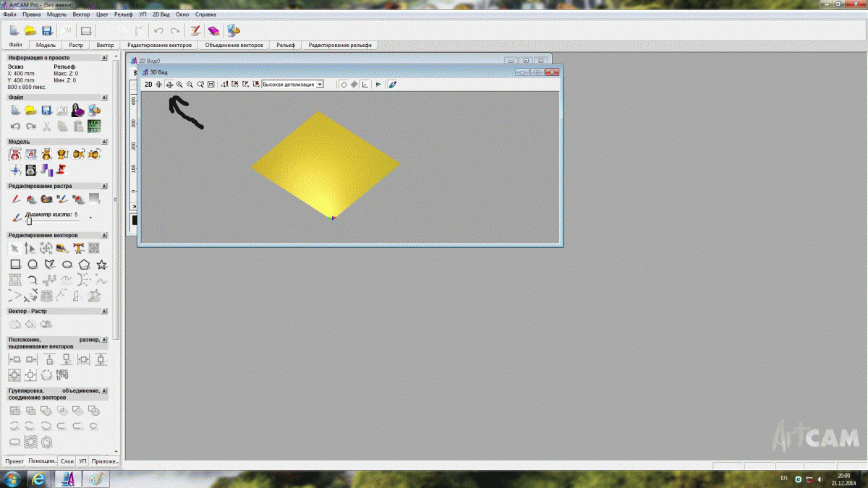The width and height of the screenshot is (868, 488).
Task: Click the Windows Start button
Action: point(13,479)
